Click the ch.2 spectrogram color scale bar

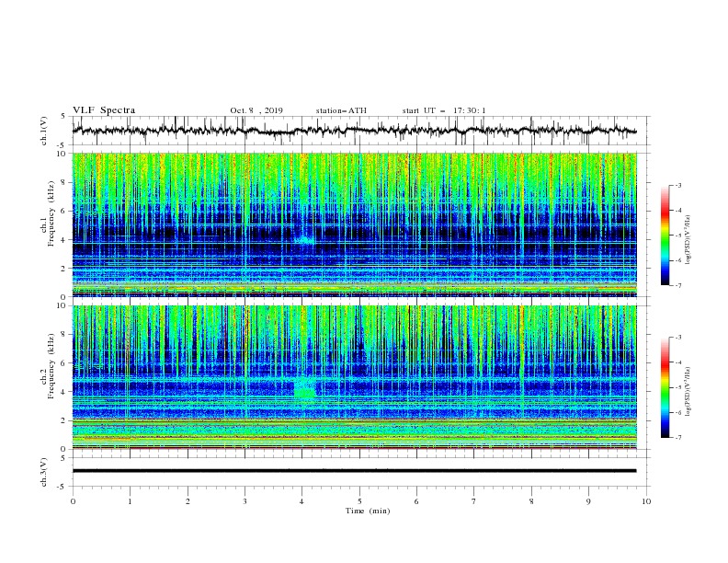(x=665, y=387)
